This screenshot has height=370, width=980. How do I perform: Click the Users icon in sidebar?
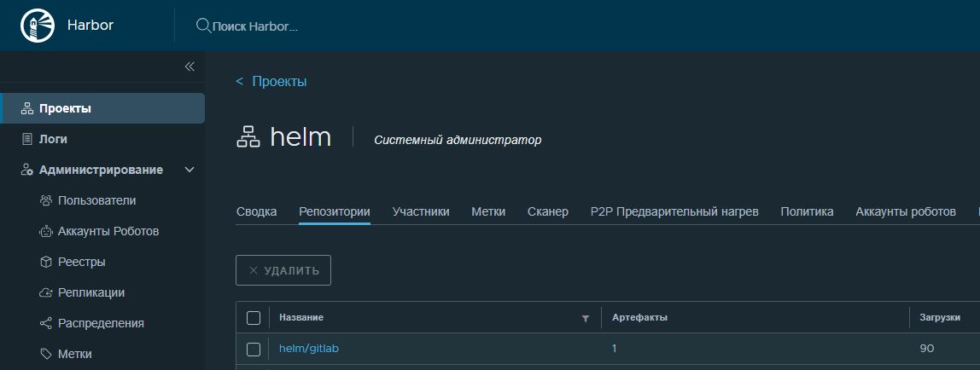point(46,200)
